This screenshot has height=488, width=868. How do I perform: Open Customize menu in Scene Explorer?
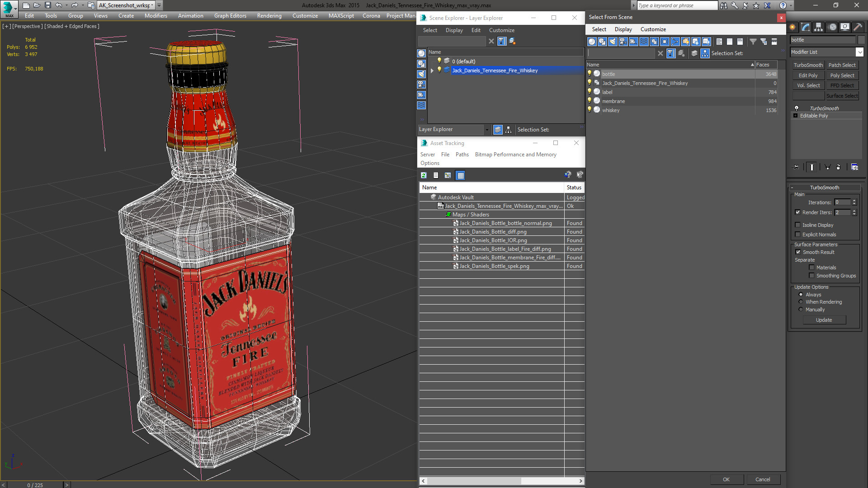click(501, 30)
